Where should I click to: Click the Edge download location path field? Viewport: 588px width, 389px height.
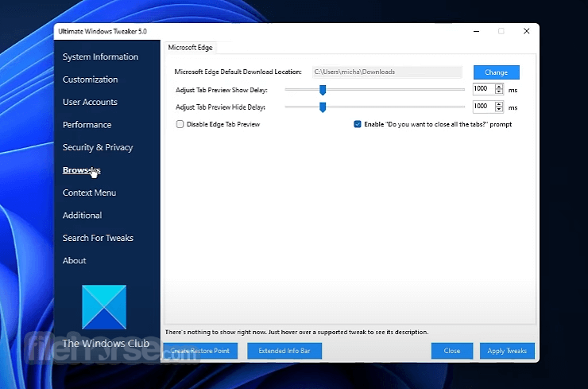click(x=387, y=72)
